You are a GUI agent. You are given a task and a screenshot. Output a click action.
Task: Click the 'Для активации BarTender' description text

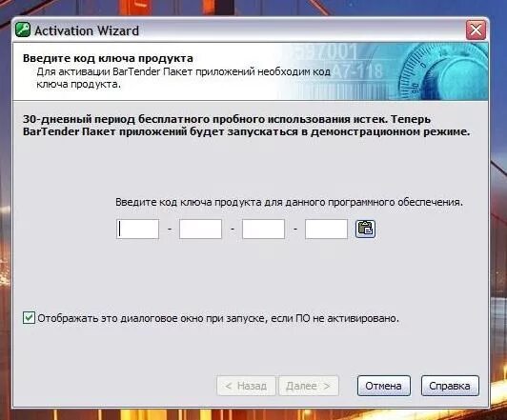click(183, 77)
